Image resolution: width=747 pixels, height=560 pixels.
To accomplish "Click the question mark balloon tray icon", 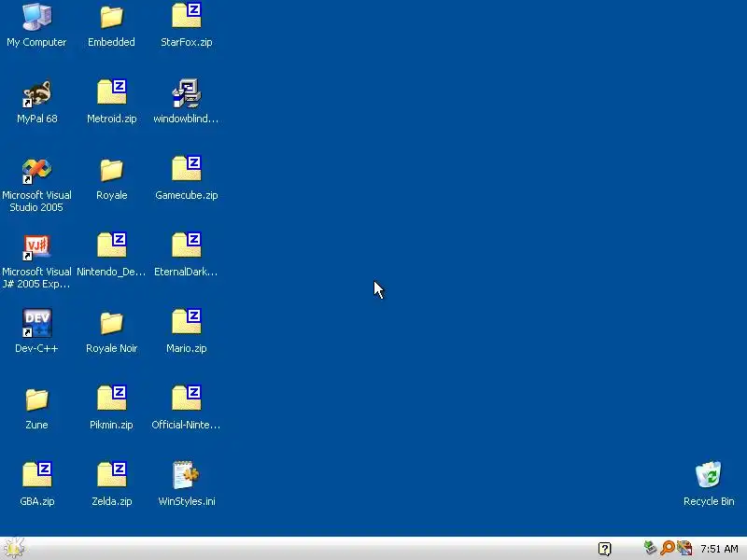I will coord(604,549).
